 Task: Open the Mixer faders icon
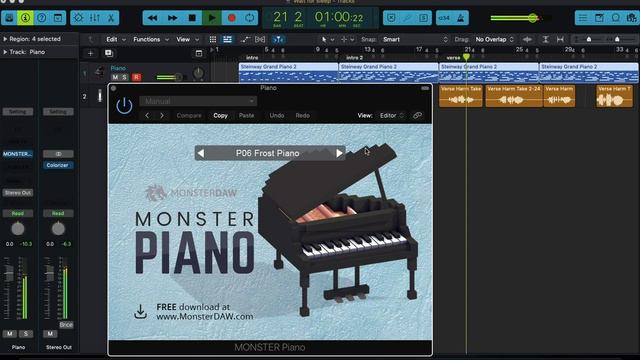tap(95, 18)
